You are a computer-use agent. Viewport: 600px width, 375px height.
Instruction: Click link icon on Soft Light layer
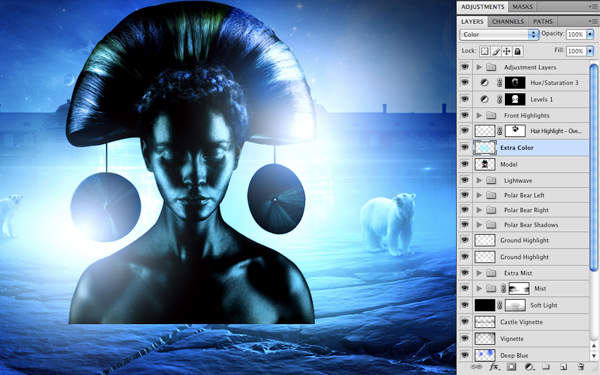point(499,305)
